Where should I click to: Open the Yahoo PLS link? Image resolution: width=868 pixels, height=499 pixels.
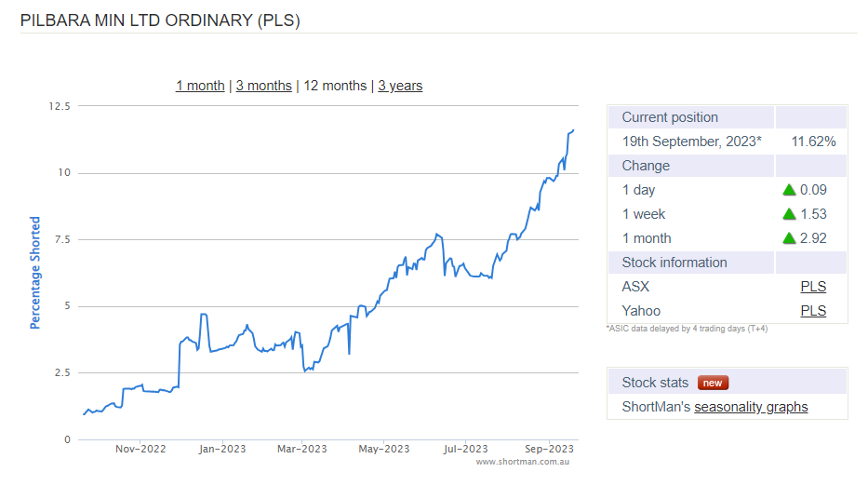click(x=813, y=311)
